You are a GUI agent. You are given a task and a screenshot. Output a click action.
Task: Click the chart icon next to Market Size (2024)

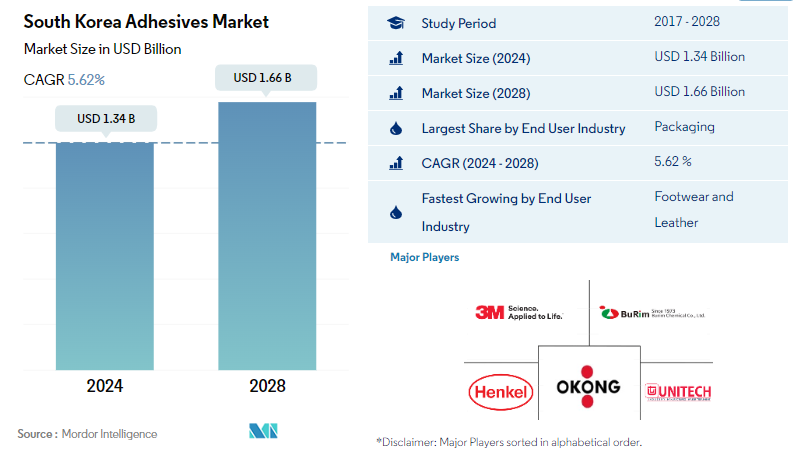(395, 58)
